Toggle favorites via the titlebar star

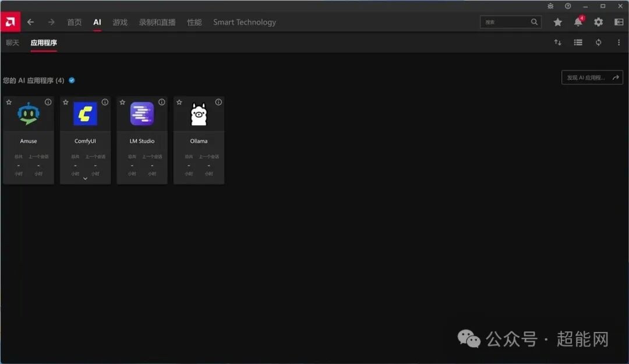pos(557,22)
